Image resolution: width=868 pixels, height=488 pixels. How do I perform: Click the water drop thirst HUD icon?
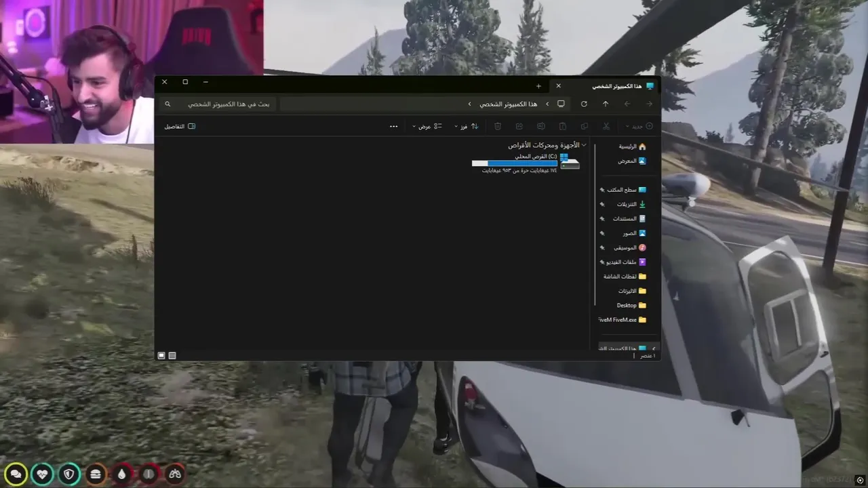pos(121,474)
